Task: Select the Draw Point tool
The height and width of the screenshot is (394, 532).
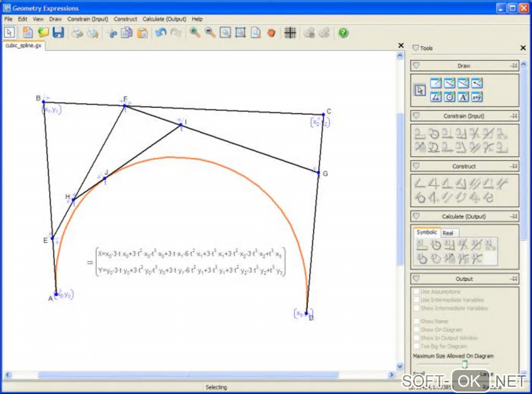Action: click(x=436, y=83)
